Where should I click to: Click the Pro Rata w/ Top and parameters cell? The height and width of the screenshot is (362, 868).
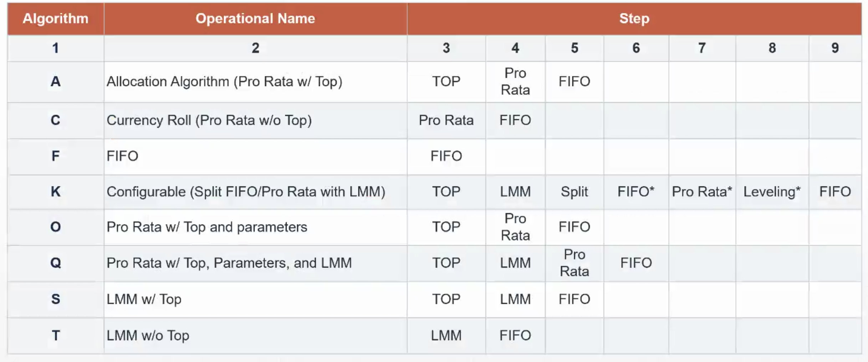click(207, 227)
